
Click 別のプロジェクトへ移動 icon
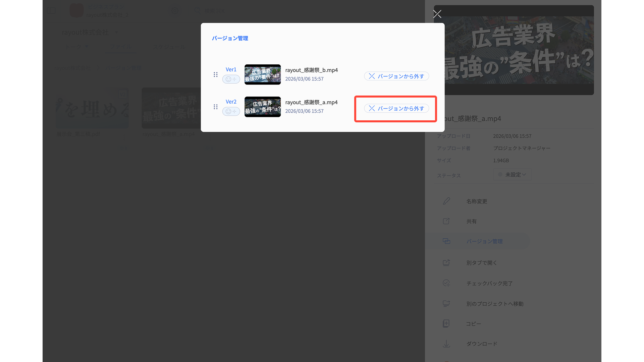(x=446, y=304)
